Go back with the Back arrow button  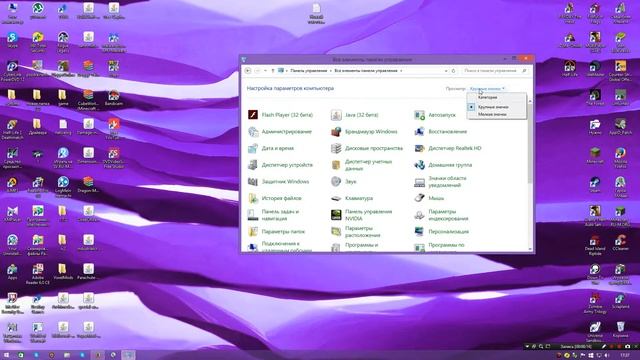[x=248, y=71]
